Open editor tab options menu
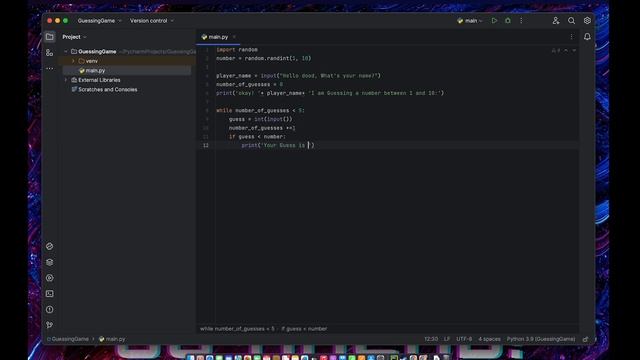 [571, 37]
